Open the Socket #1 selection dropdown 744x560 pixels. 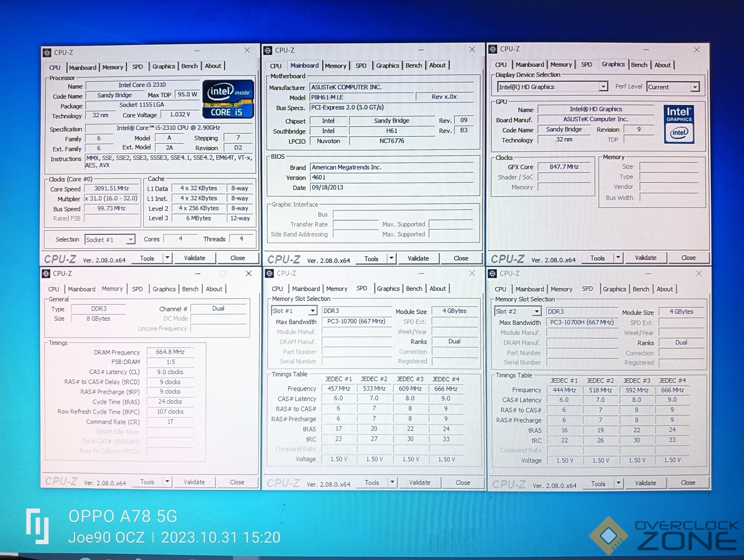click(x=131, y=240)
